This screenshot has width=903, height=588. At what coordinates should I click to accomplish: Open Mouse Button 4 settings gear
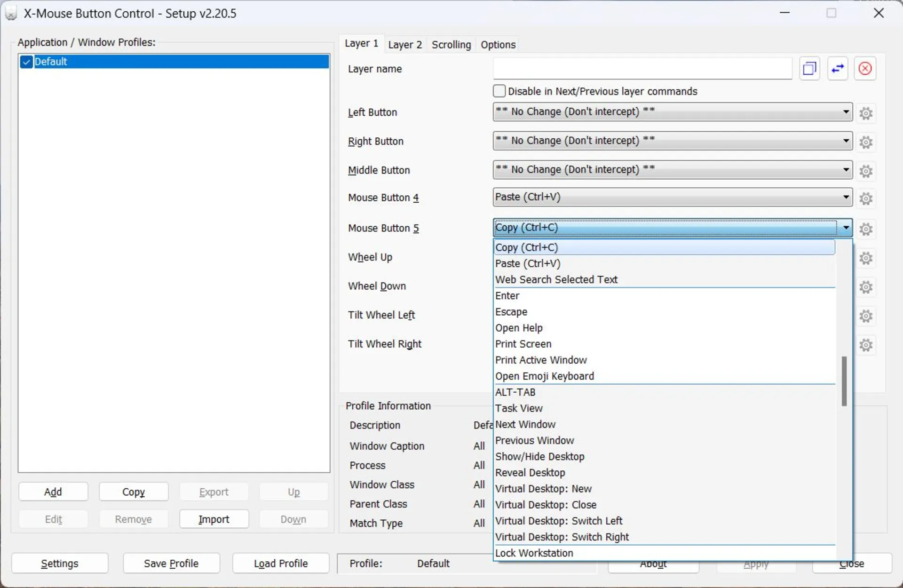pos(866,198)
